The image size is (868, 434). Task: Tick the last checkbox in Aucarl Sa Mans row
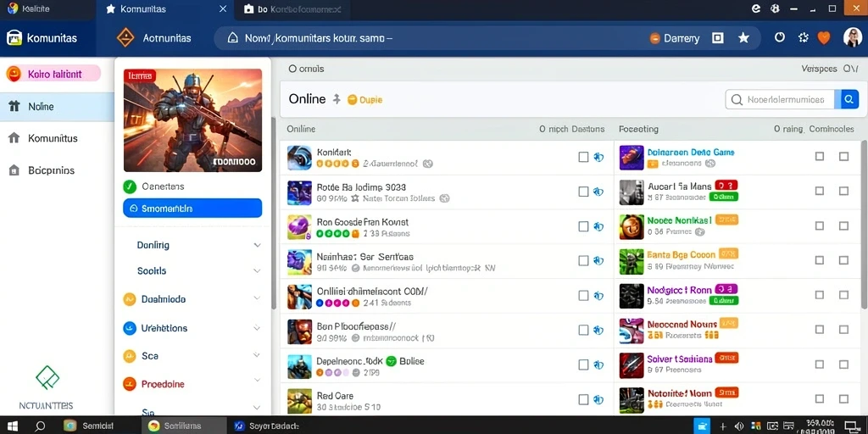843,191
